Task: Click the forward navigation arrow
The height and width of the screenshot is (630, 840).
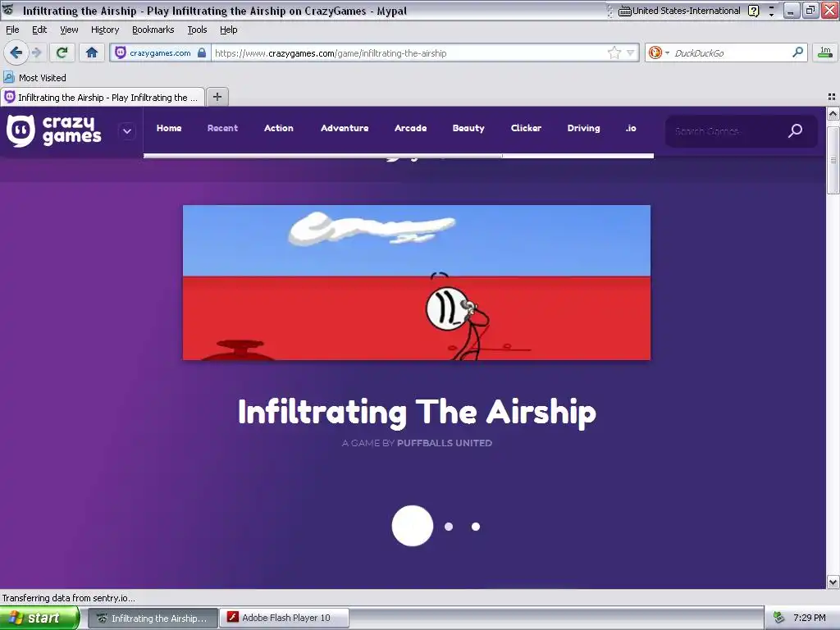Action: (36, 52)
